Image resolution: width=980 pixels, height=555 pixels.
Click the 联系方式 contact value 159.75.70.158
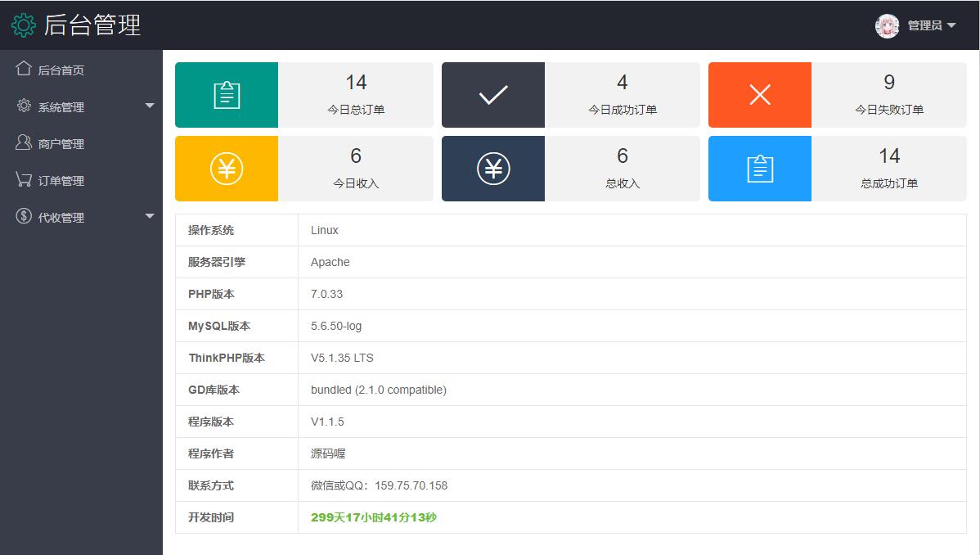(x=411, y=485)
